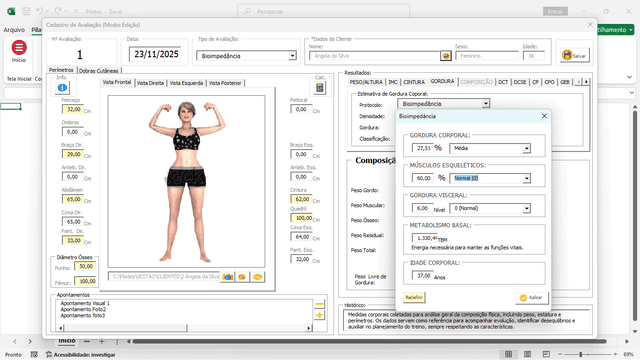Click the Excel save icon in title bar
This screenshot has width=640, height=360.
(26, 11)
